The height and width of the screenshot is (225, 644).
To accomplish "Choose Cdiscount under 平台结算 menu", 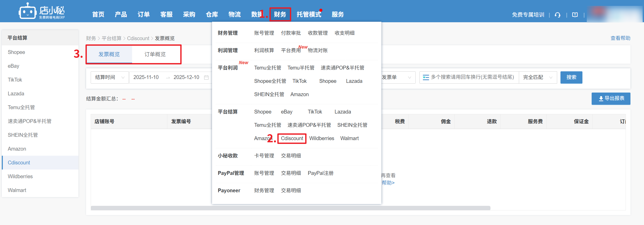I will click(x=292, y=138).
